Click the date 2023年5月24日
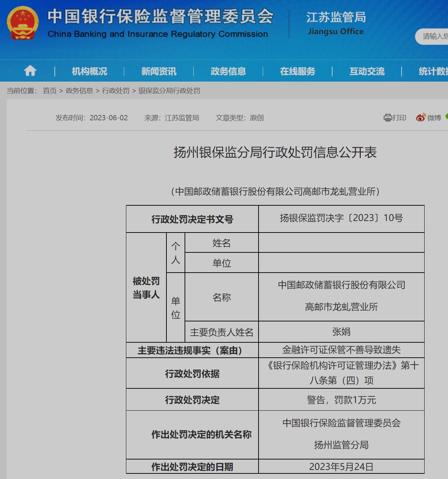The height and width of the screenshot is (479, 448). (x=341, y=467)
